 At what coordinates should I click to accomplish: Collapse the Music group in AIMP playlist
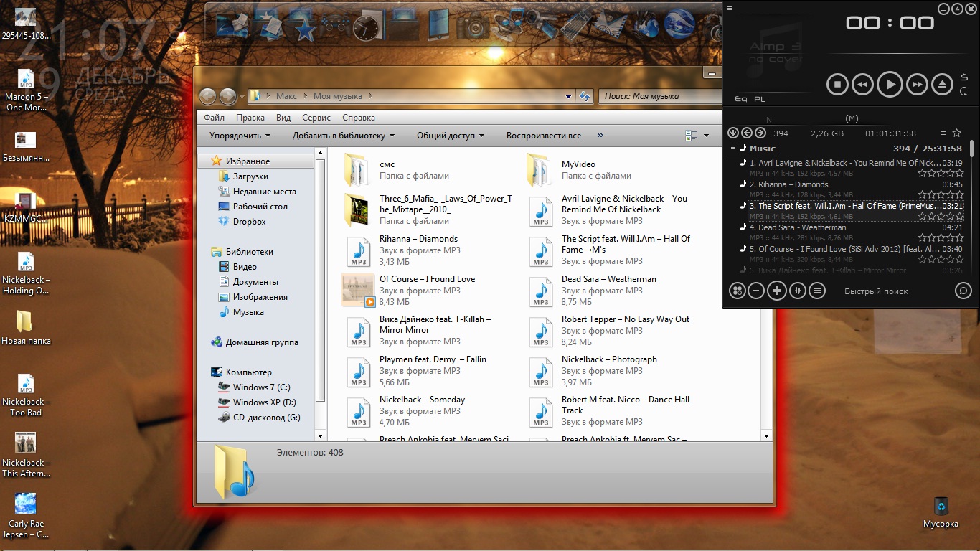[733, 149]
